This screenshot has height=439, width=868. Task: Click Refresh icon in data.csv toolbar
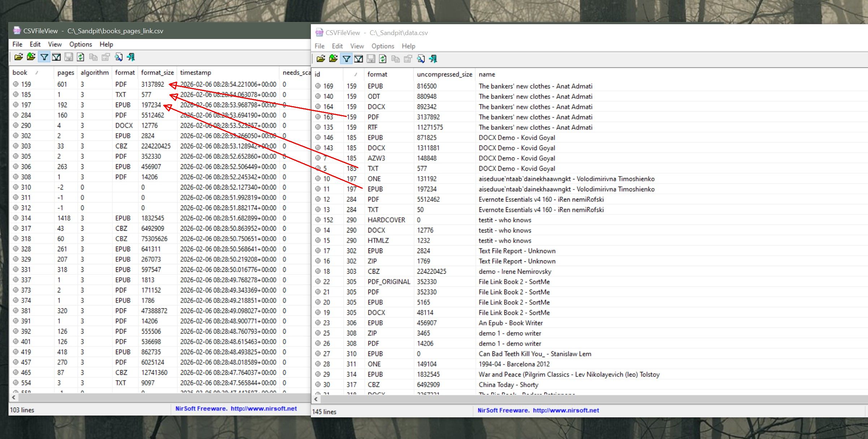383,59
